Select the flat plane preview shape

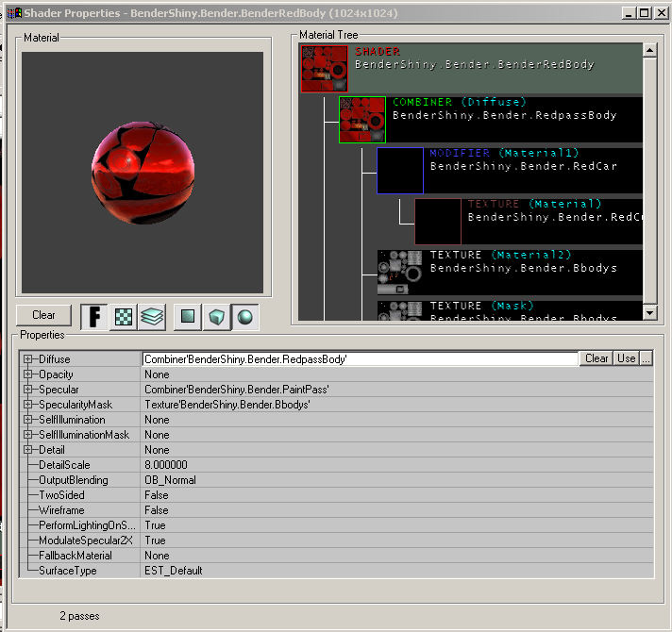(x=187, y=317)
